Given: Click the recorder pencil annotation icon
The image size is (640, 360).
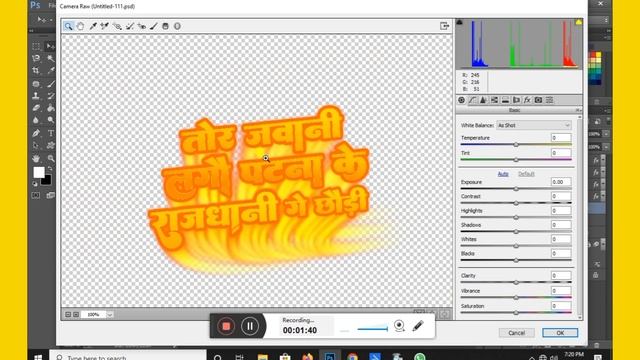Looking at the screenshot, I should coord(418,326).
